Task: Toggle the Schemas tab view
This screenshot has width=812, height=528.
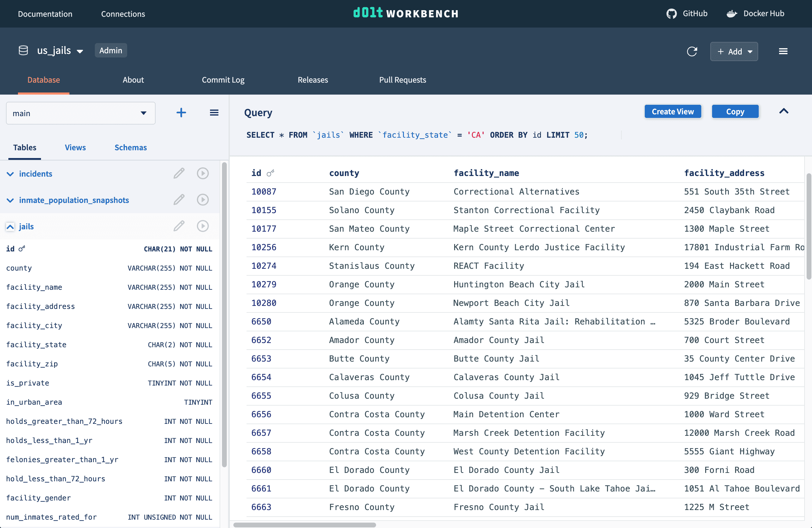Action: point(131,147)
